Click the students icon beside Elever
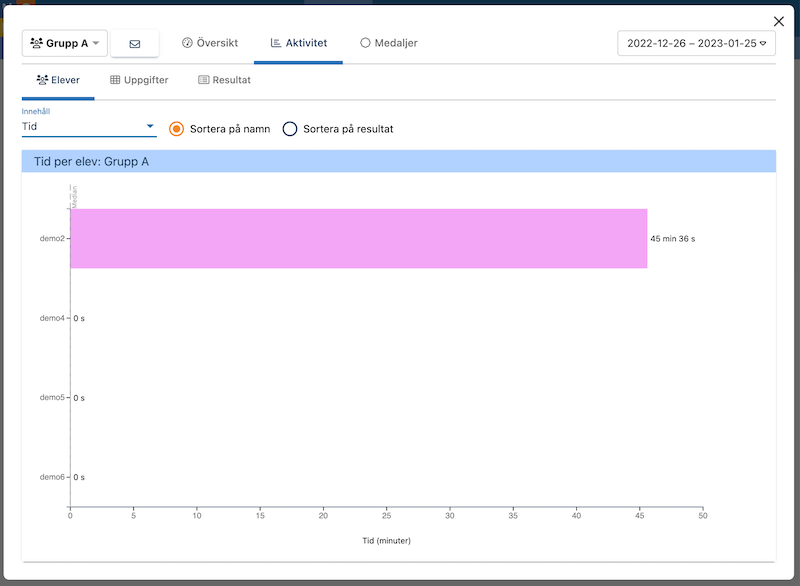 pos(42,80)
